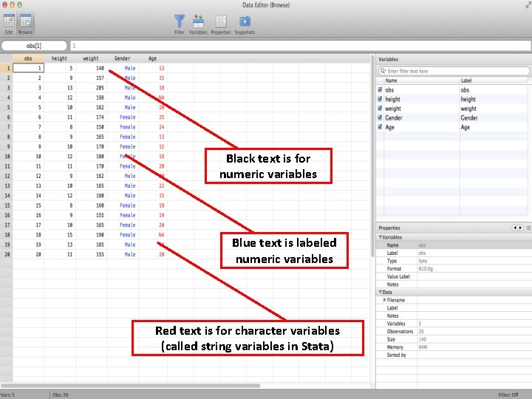The image size is (532, 399).
Task: Sort variables by the Name column header
Action: pos(421,81)
